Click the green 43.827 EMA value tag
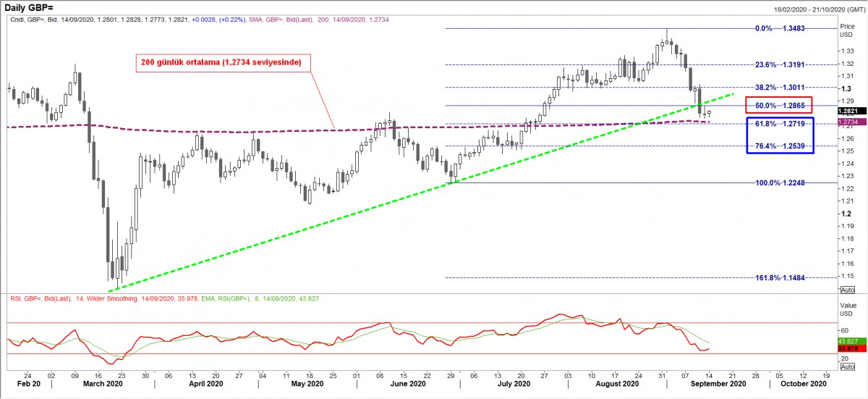The image size is (868, 399). 847,341
